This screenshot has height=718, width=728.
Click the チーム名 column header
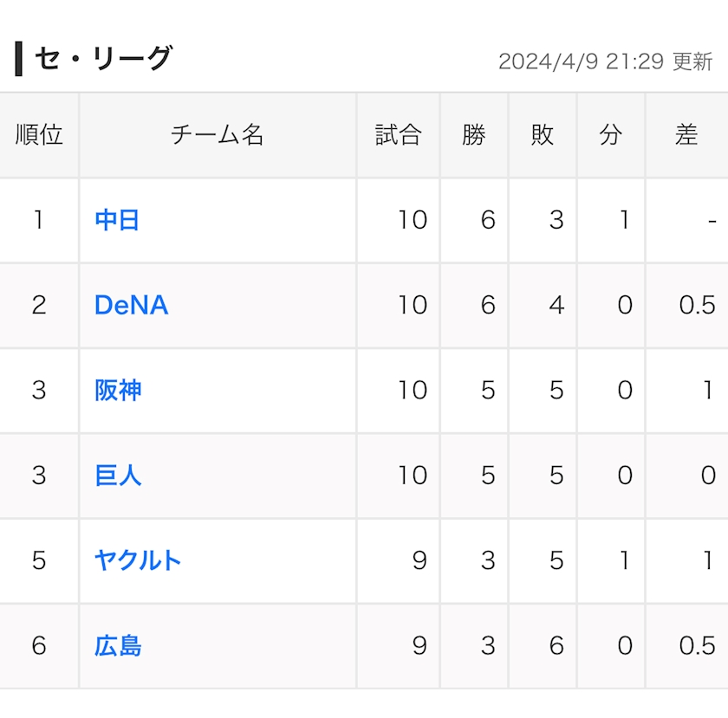217,135
